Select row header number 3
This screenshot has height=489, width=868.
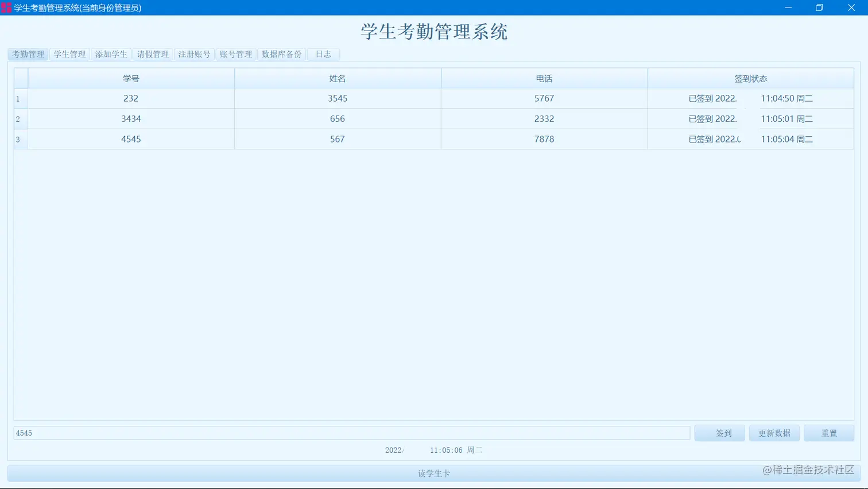point(21,139)
